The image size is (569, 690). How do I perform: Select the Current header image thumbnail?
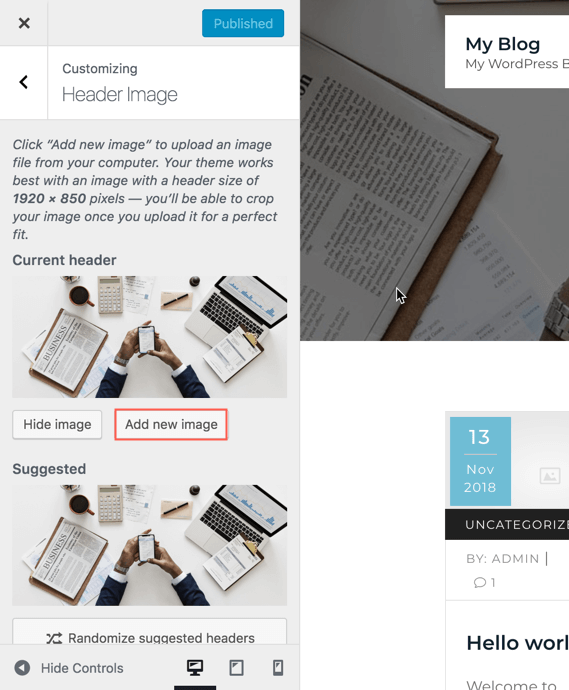tap(150, 337)
